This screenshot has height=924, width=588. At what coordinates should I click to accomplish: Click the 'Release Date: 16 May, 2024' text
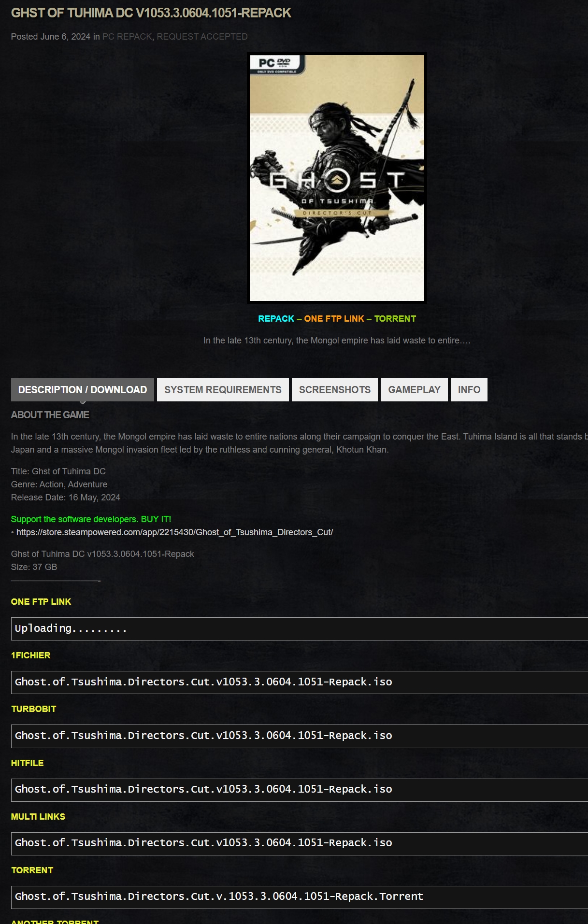point(66,498)
